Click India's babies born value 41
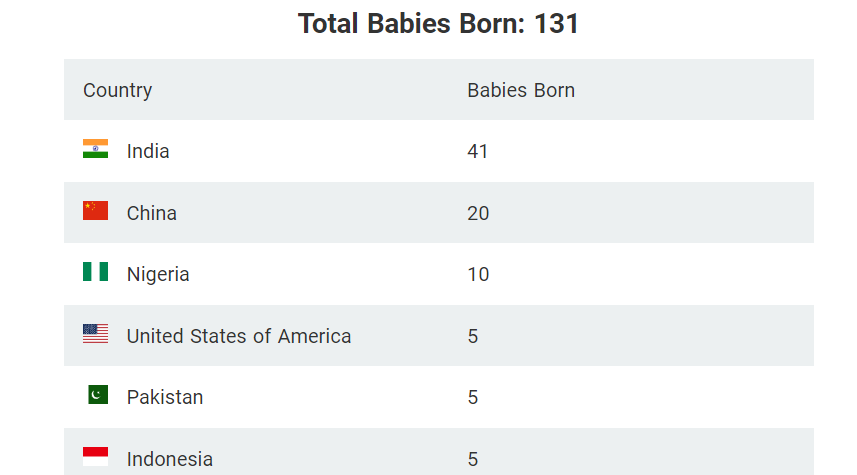The image size is (857, 475). [x=478, y=151]
